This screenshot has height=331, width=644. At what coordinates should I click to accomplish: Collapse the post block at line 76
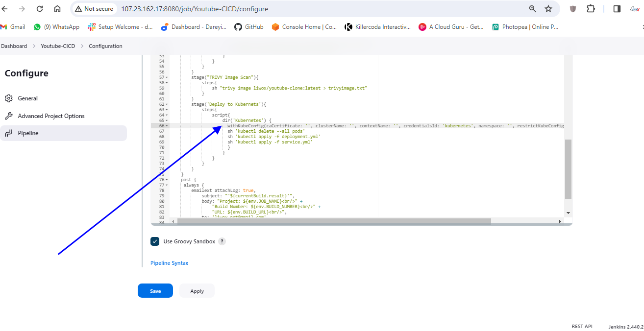pos(167,180)
